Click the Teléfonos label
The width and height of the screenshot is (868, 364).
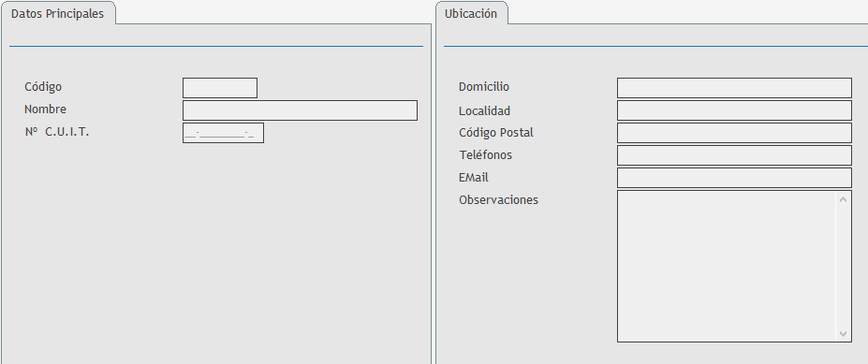tap(485, 155)
